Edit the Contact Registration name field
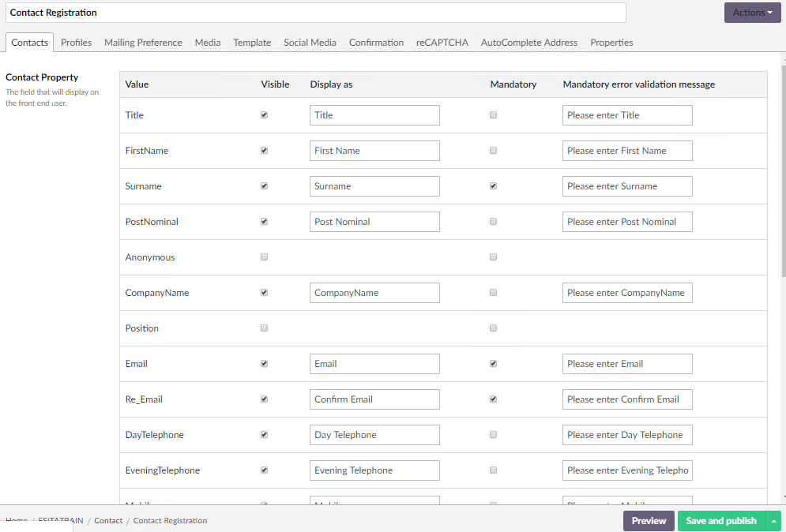 point(316,13)
